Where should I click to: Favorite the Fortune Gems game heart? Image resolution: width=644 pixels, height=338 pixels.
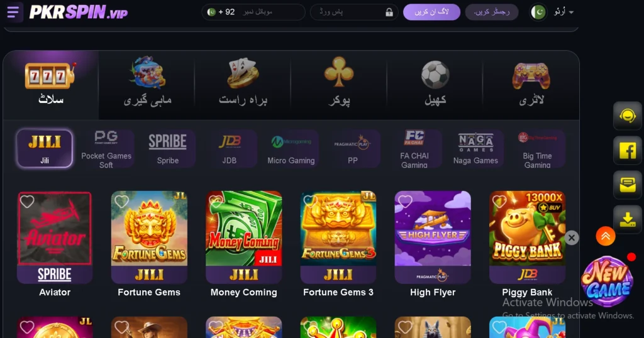pyautogui.click(x=121, y=202)
